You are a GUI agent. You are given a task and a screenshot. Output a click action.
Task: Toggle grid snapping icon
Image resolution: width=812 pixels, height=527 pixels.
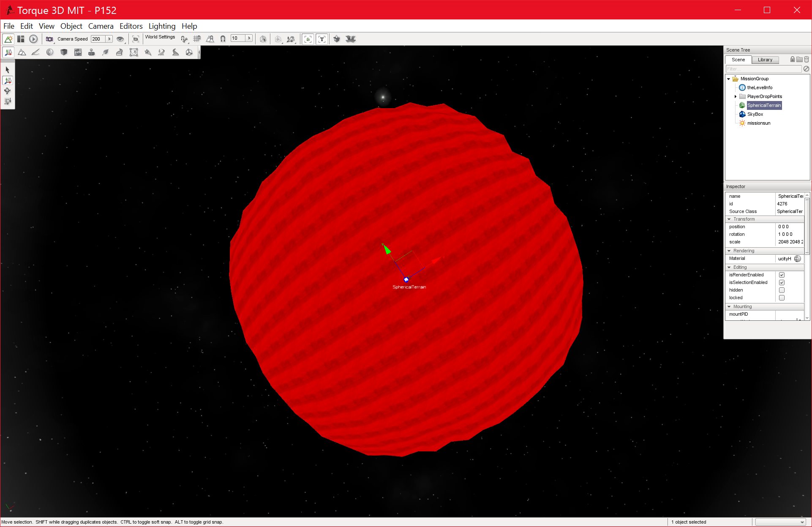[197, 39]
